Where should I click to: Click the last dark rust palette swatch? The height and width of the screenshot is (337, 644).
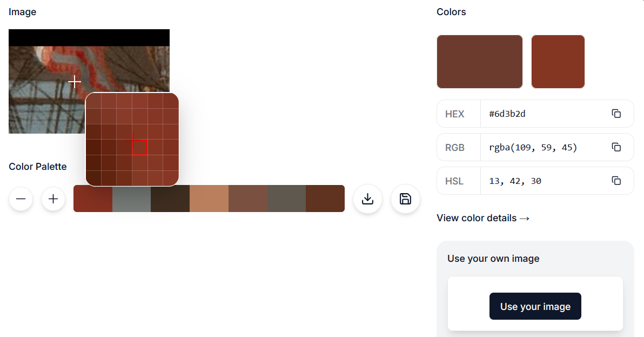pos(325,199)
